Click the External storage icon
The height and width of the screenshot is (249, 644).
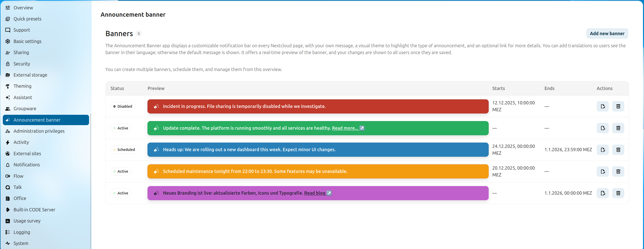8,75
